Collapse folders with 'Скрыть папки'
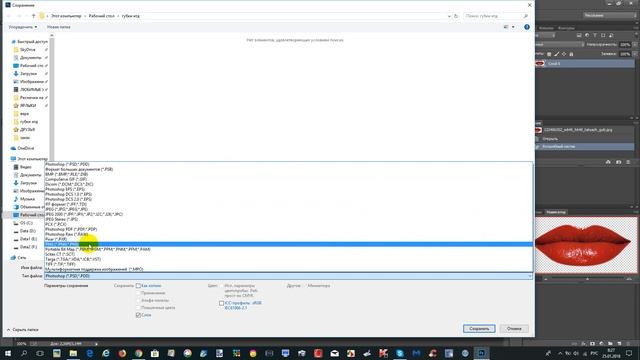The image size is (640, 360). [22, 329]
